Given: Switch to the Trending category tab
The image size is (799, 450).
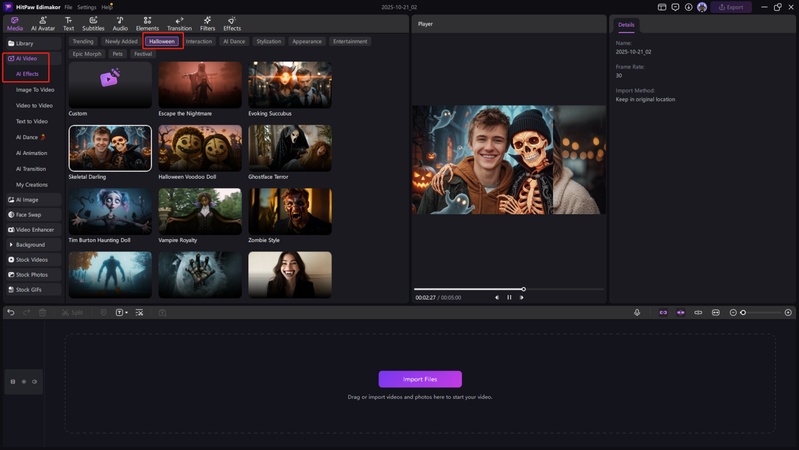Looking at the screenshot, I should (83, 42).
